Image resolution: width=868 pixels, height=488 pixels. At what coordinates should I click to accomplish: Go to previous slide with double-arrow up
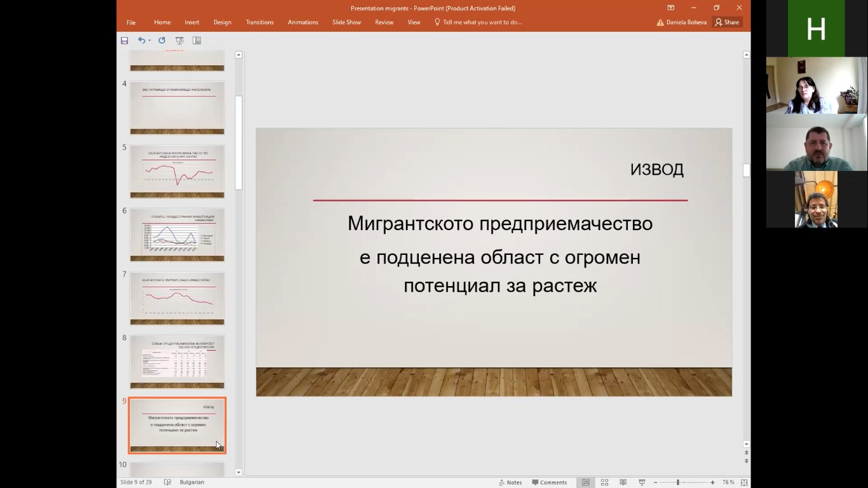tap(747, 453)
